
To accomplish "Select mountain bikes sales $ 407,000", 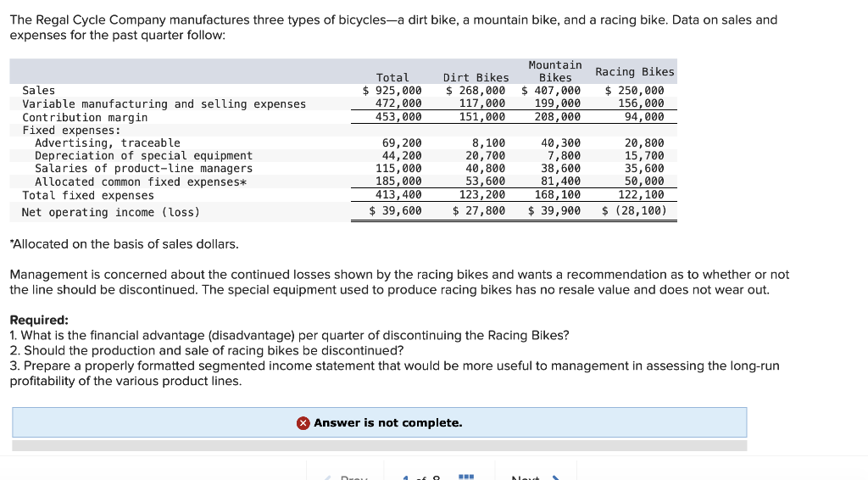I will pos(551,90).
